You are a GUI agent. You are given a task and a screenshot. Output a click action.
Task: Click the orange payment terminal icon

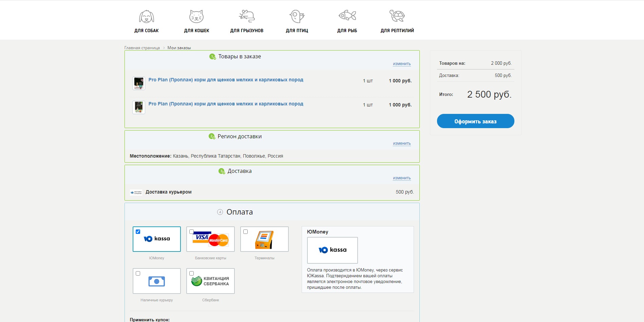pos(264,240)
